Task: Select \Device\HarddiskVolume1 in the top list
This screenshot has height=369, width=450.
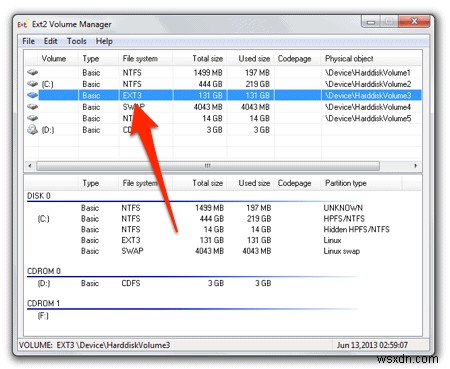Action: pyautogui.click(x=368, y=72)
